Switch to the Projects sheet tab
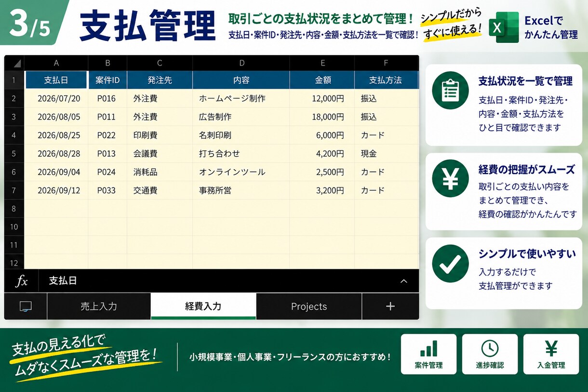Viewport: 588px width, 392px height. [309, 306]
